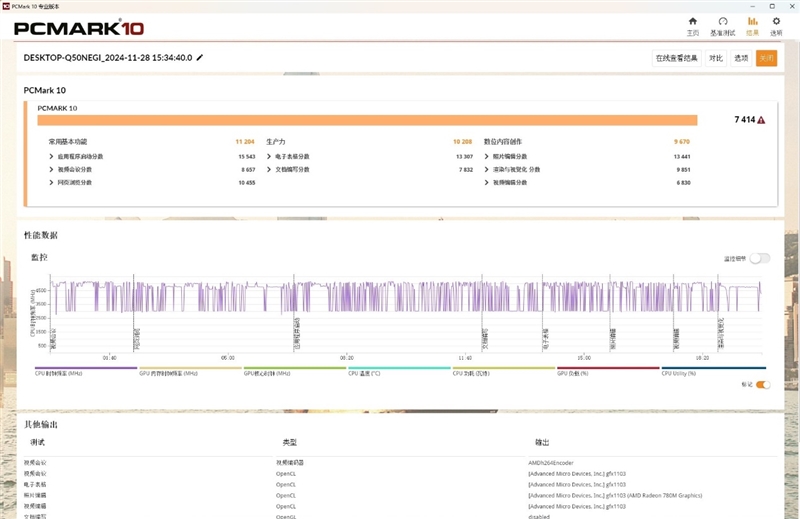Open the Home (主页) tab icon

693,22
